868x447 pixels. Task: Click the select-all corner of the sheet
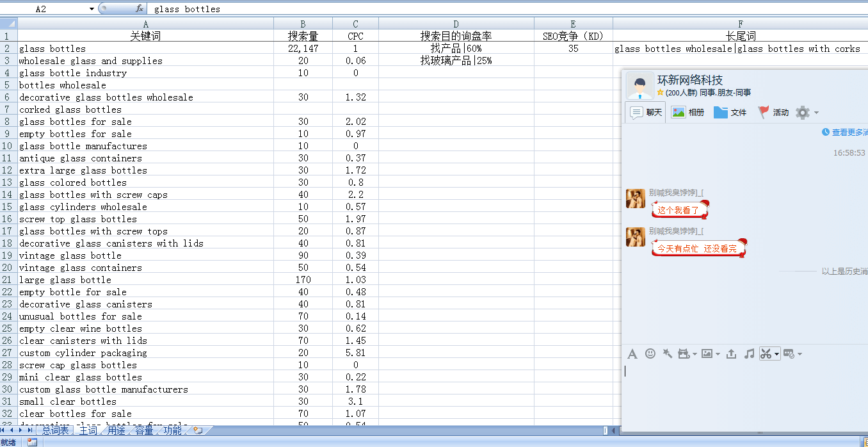pyautogui.click(x=8, y=24)
